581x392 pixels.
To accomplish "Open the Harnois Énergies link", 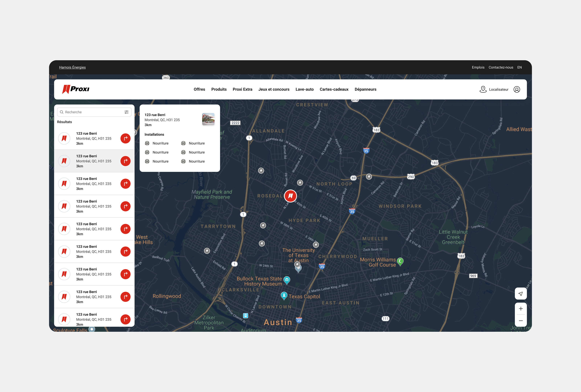I will pyautogui.click(x=72, y=68).
